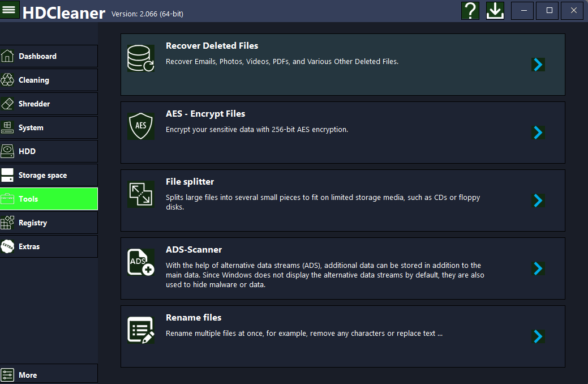Click the ADS-Scanner title
The image size is (588, 384).
(x=194, y=250)
